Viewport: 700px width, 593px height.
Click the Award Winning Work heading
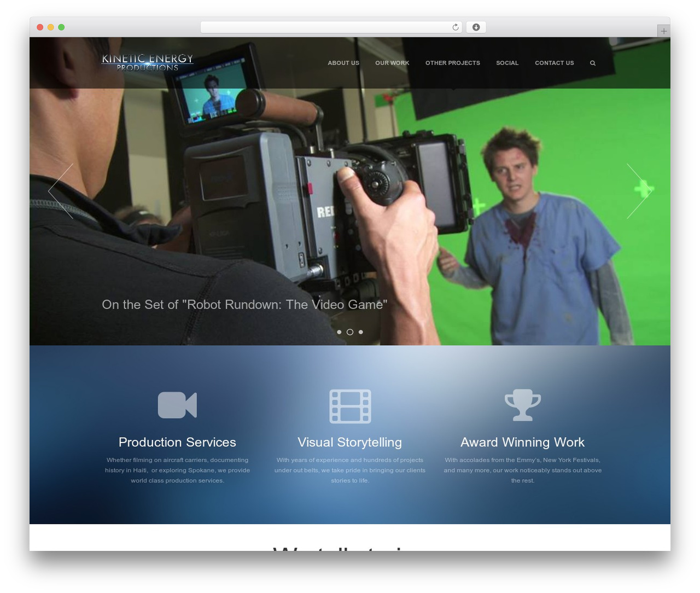[x=523, y=442]
